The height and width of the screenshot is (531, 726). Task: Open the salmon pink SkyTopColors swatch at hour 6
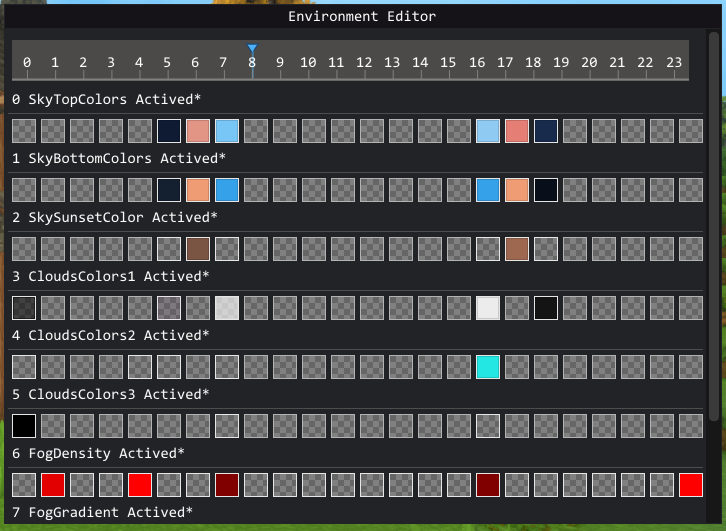[198, 131]
